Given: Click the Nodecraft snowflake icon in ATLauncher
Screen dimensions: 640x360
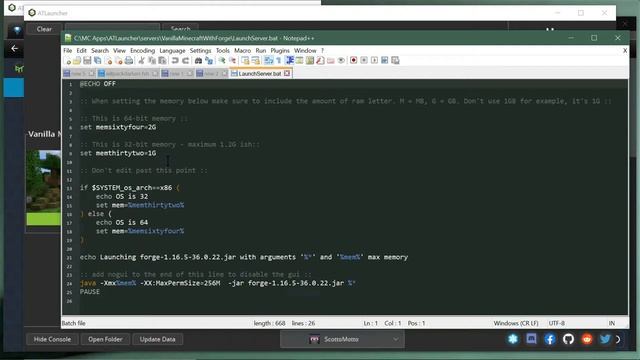Looking at the screenshot, I should point(513,339).
